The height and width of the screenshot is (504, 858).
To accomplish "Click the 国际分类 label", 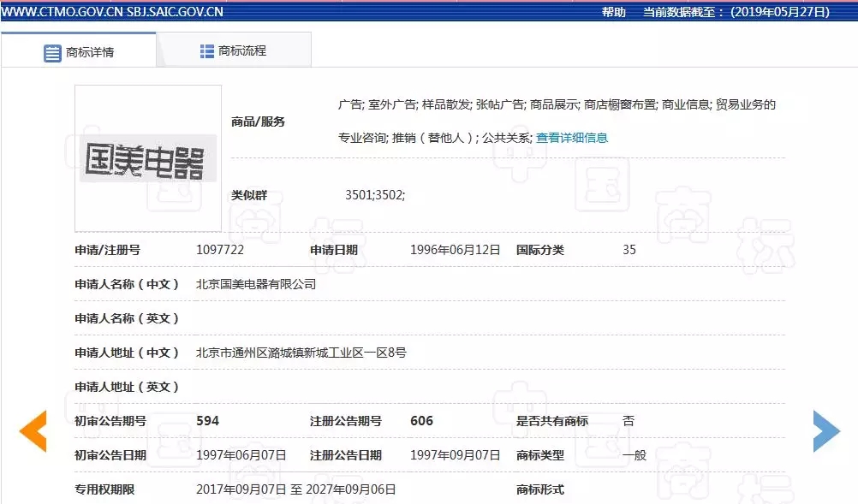I will click(x=540, y=250).
